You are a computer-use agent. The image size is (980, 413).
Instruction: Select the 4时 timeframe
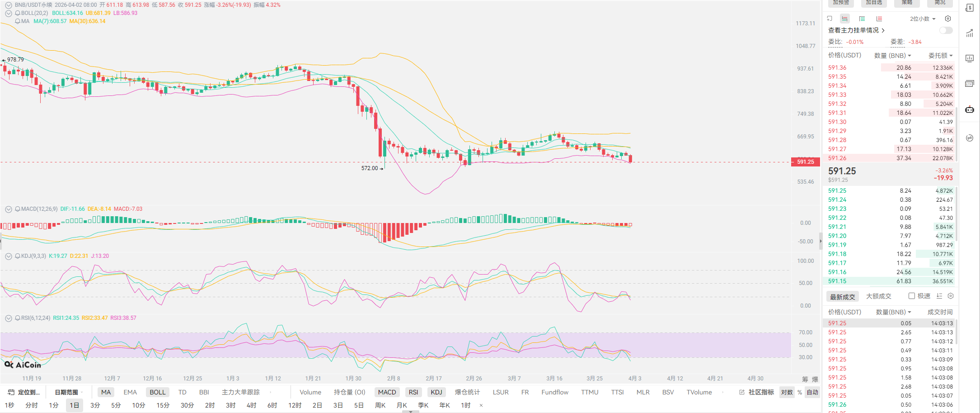pyautogui.click(x=251, y=405)
